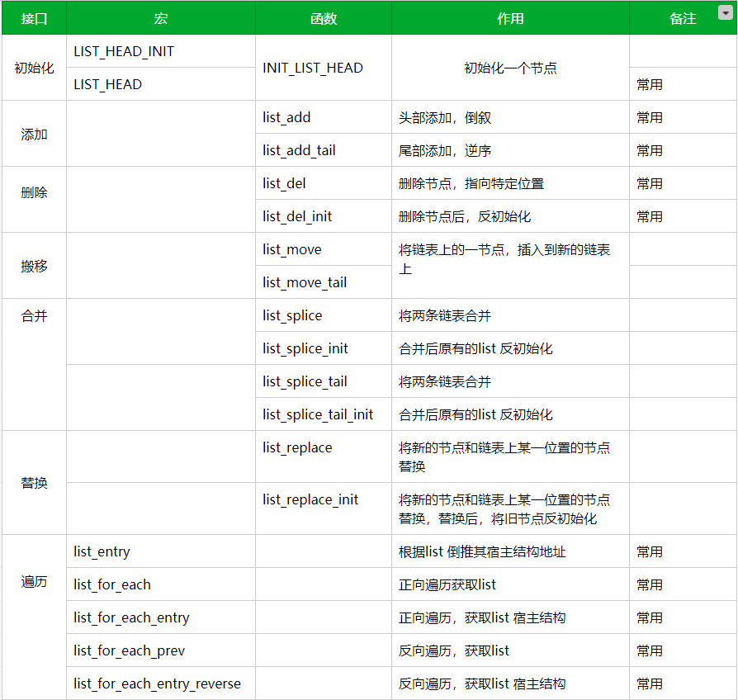The height and width of the screenshot is (700, 738).
Task: Click the list_splice_init function cell
Action: [x=324, y=348]
